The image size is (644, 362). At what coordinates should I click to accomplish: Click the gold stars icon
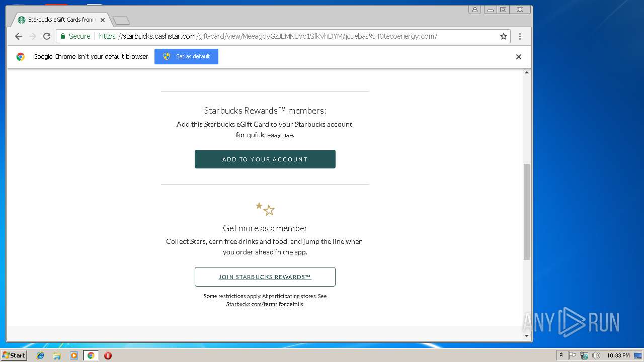point(265,209)
